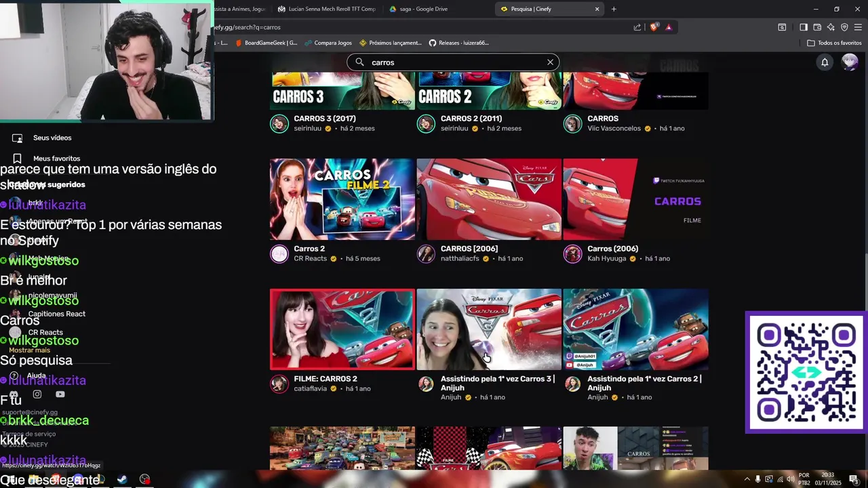The image size is (868, 488).
Task: Show hidden system tray icons chevron
Action: [747, 479]
